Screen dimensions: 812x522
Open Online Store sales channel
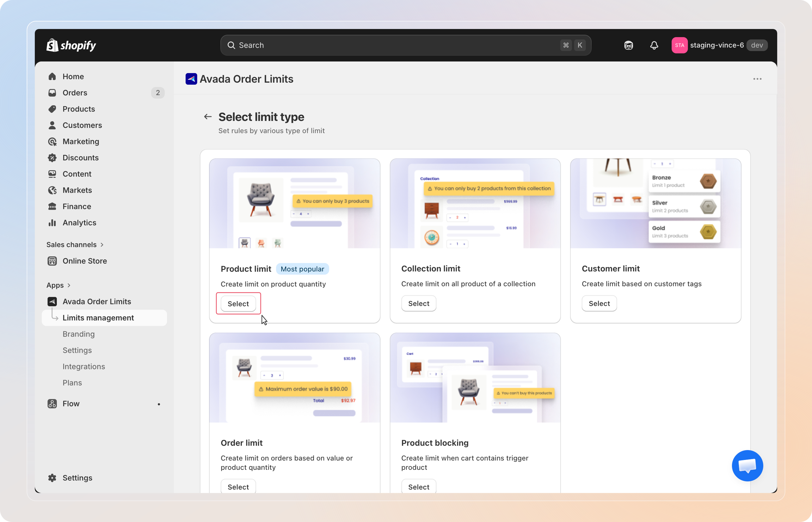click(104, 261)
